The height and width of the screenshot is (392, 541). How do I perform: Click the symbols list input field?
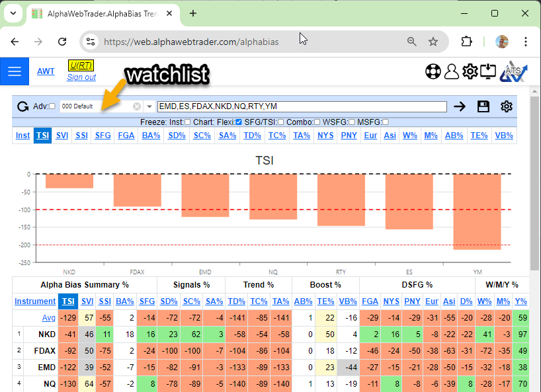[302, 106]
